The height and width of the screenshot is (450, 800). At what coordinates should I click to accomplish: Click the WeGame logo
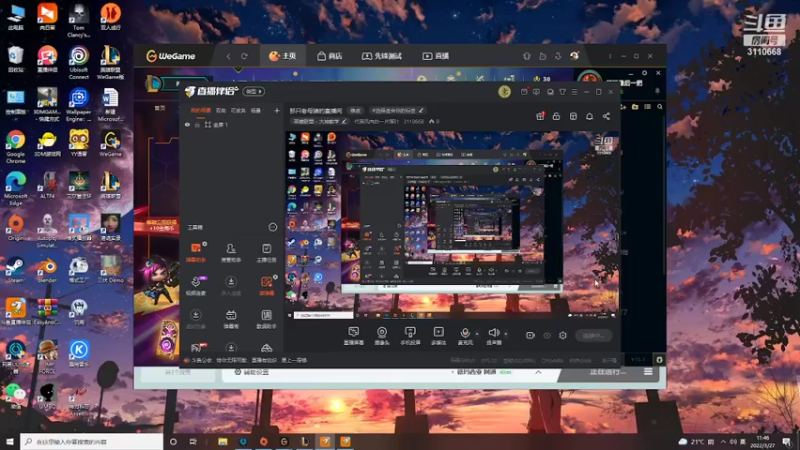click(171, 56)
